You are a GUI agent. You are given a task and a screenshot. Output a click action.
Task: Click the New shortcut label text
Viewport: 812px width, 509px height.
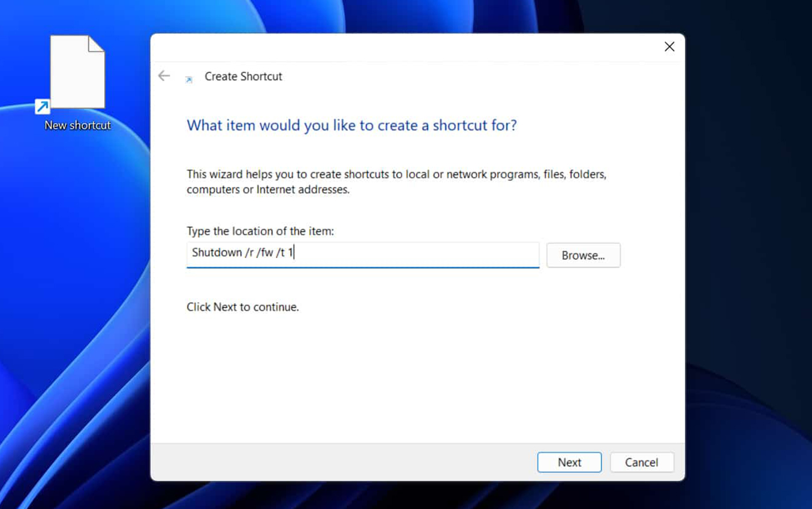[x=77, y=125]
